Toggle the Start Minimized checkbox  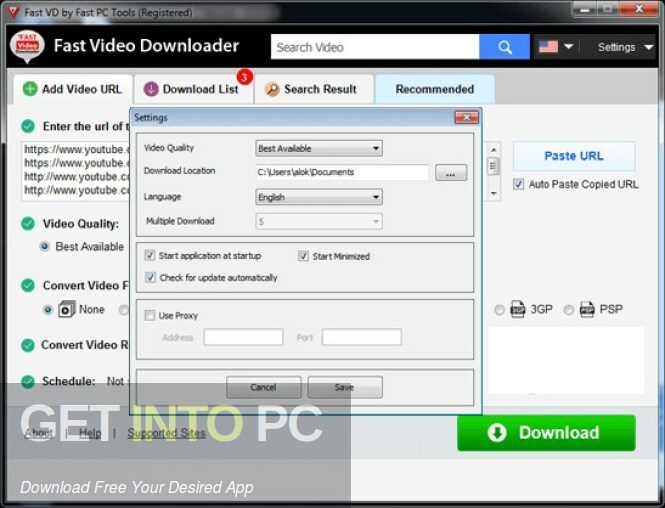pyautogui.click(x=303, y=256)
